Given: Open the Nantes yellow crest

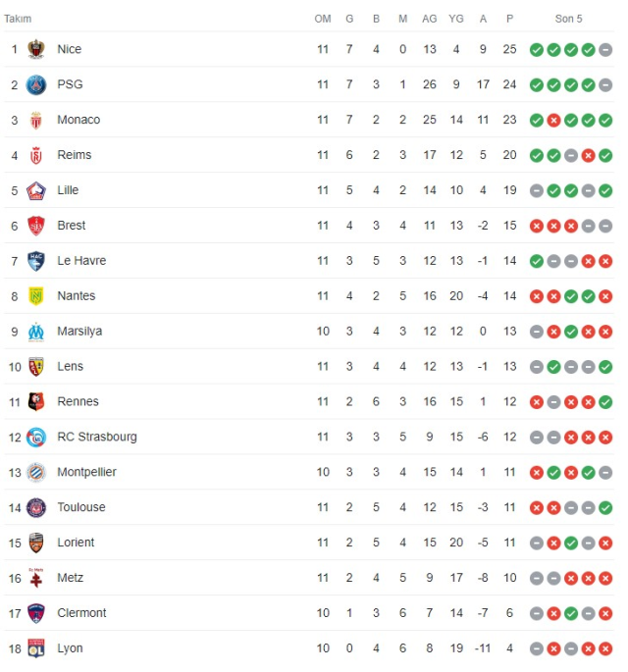Looking at the screenshot, I should coord(36,296).
